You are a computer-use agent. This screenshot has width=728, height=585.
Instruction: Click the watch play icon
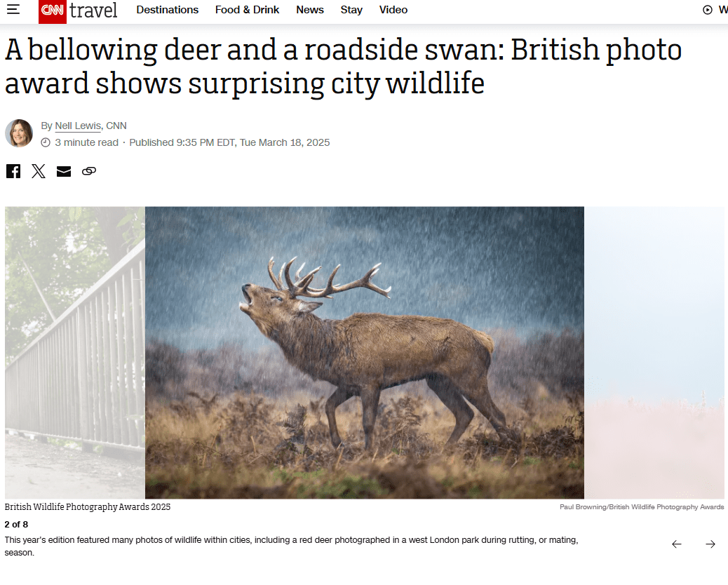707,10
